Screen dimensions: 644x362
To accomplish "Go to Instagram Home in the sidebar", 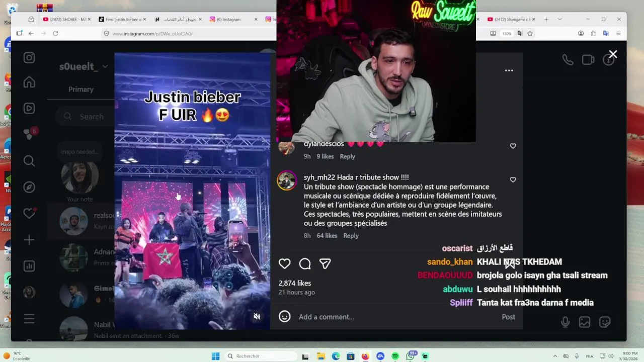I will (x=29, y=82).
